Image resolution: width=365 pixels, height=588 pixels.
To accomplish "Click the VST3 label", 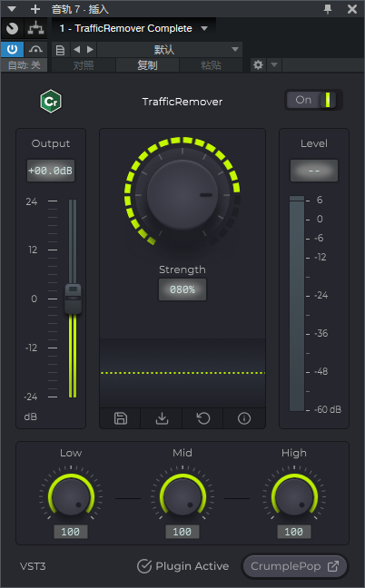I will (33, 566).
